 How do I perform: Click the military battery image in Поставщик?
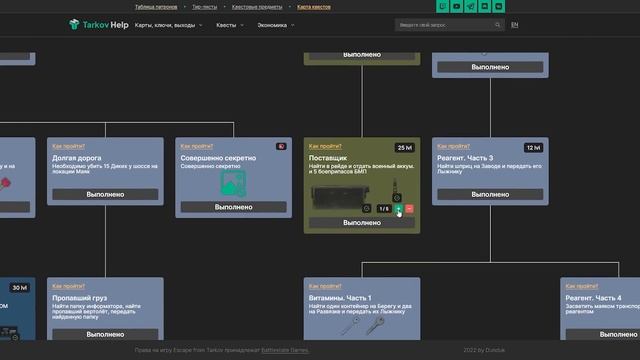340,197
